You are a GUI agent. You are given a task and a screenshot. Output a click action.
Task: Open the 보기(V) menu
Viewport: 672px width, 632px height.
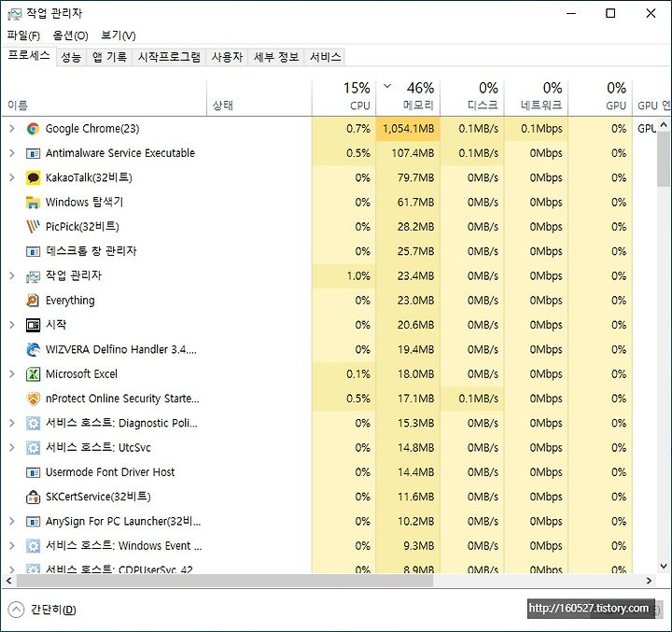[x=119, y=35]
